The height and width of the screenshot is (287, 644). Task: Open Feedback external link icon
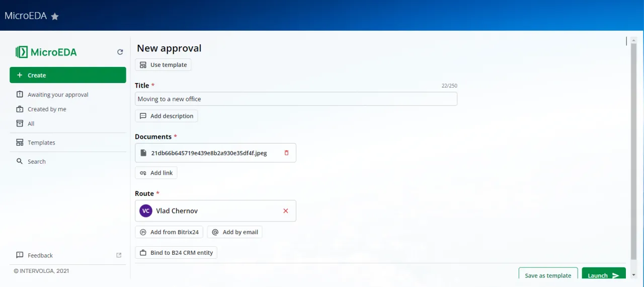point(119,255)
